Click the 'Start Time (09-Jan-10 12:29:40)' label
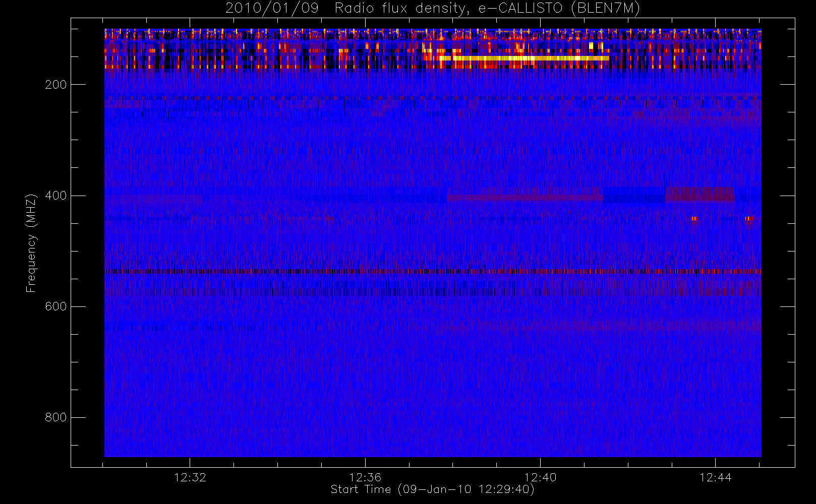 [x=432, y=489]
